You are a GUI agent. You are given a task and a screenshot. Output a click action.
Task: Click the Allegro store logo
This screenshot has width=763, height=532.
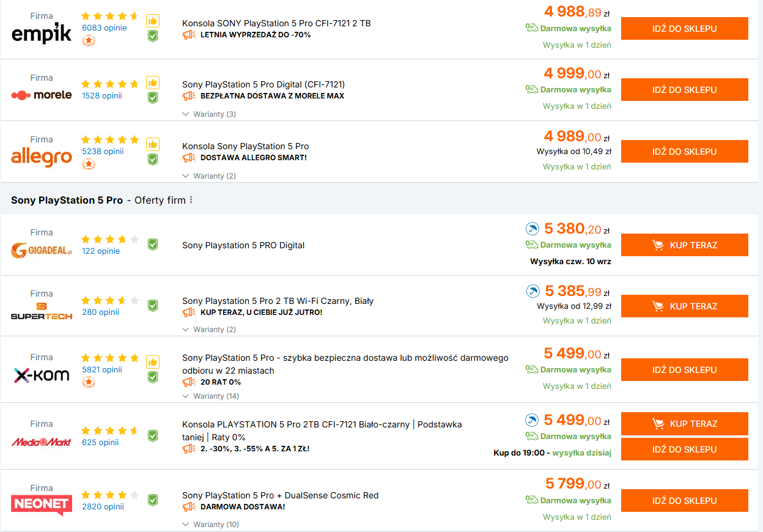click(x=42, y=157)
